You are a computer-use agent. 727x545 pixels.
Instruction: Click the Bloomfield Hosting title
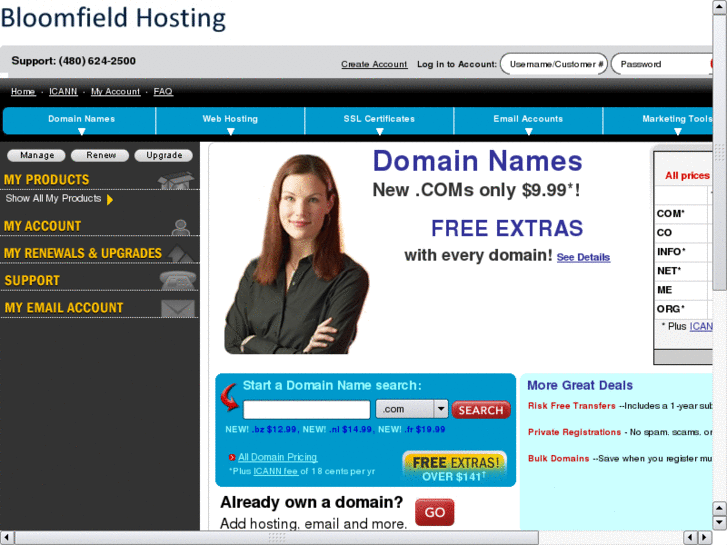(x=113, y=18)
